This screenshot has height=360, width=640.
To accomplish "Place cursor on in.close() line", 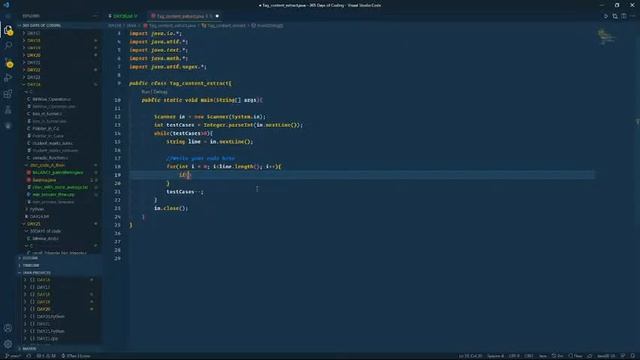I will click(171, 209).
